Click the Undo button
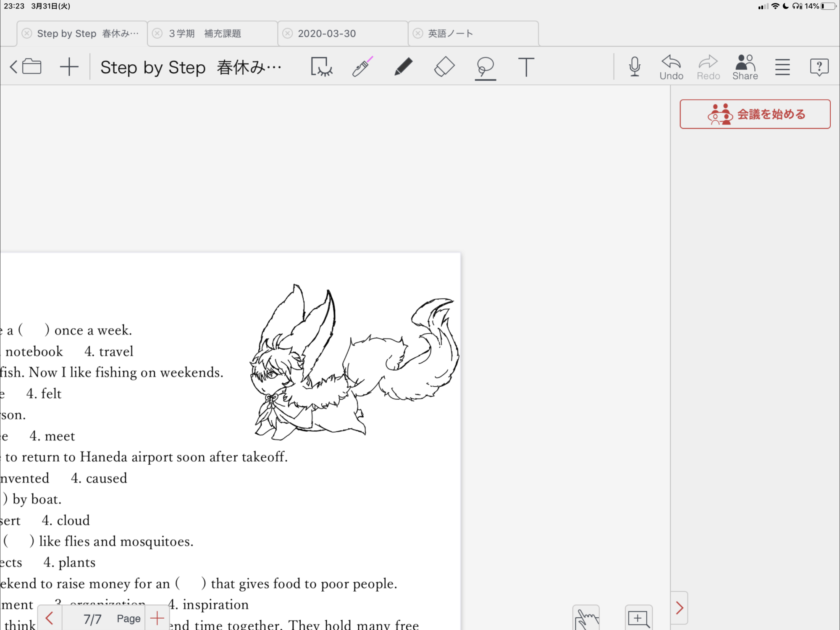Screen dimensions: 840x630 [x=671, y=67]
